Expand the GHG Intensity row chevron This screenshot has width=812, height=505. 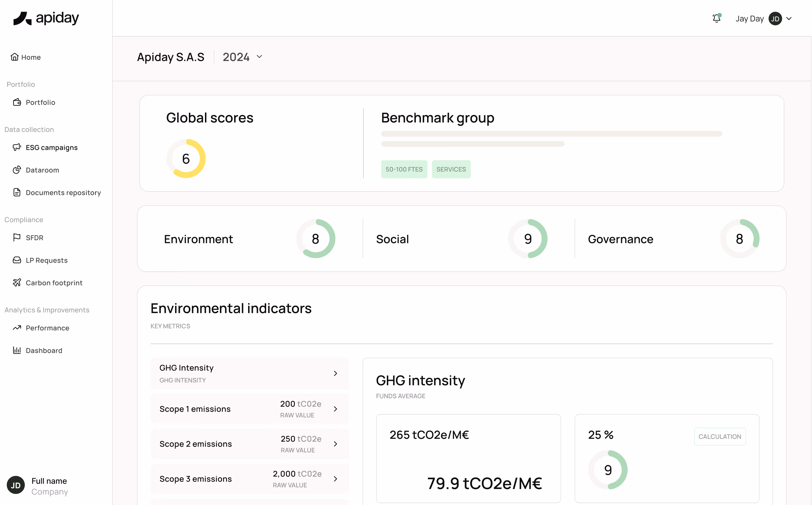[335, 373]
